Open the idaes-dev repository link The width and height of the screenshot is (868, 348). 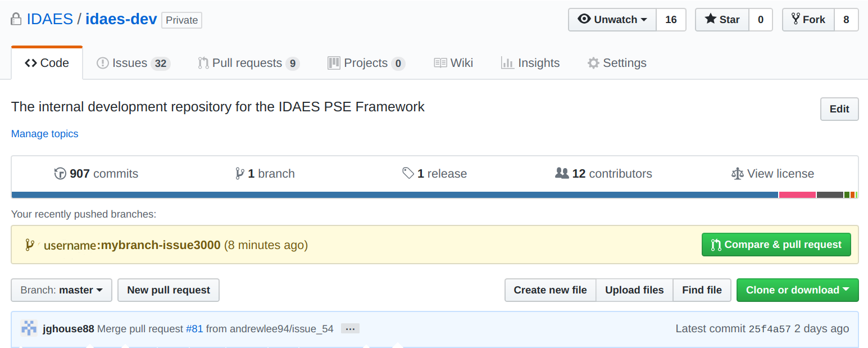click(x=121, y=19)
